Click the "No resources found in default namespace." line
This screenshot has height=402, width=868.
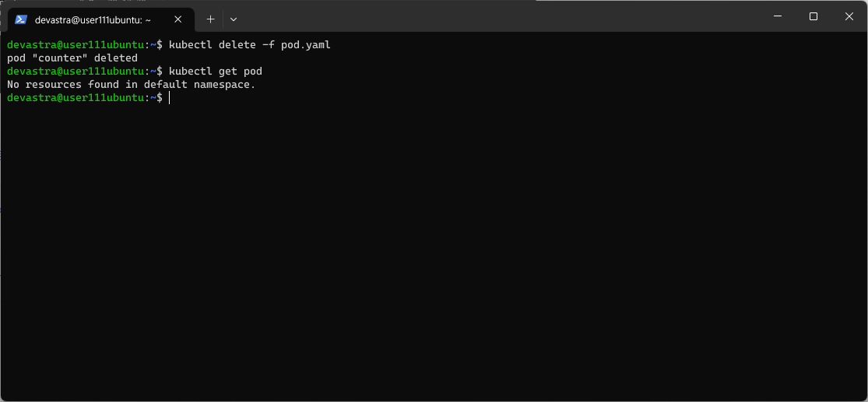point(132,85)
